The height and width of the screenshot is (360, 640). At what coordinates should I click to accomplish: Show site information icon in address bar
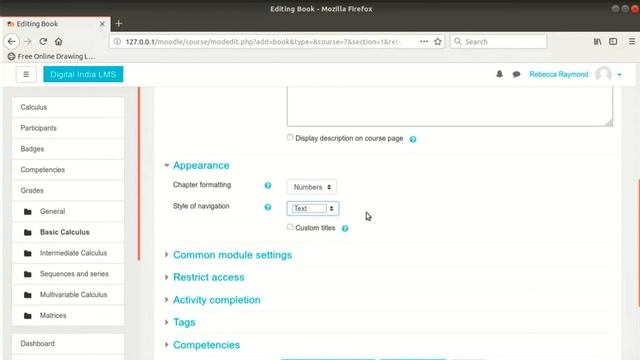(117, 41)
